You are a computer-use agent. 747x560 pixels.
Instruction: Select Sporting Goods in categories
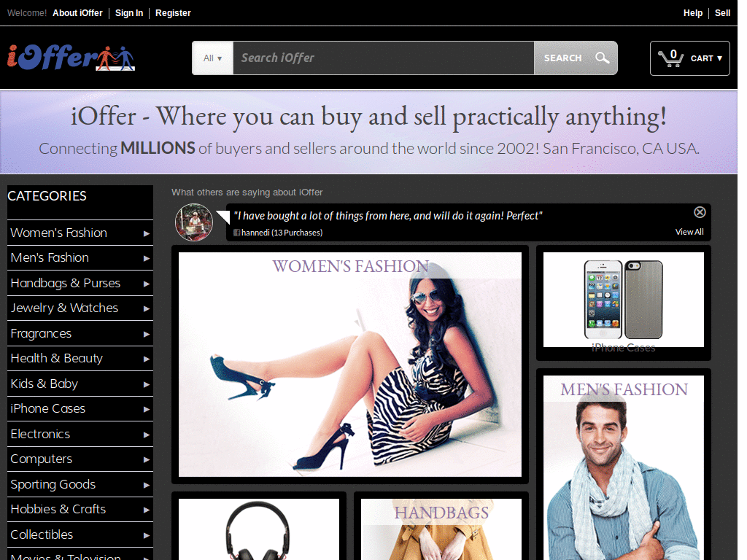coord(53,484)
